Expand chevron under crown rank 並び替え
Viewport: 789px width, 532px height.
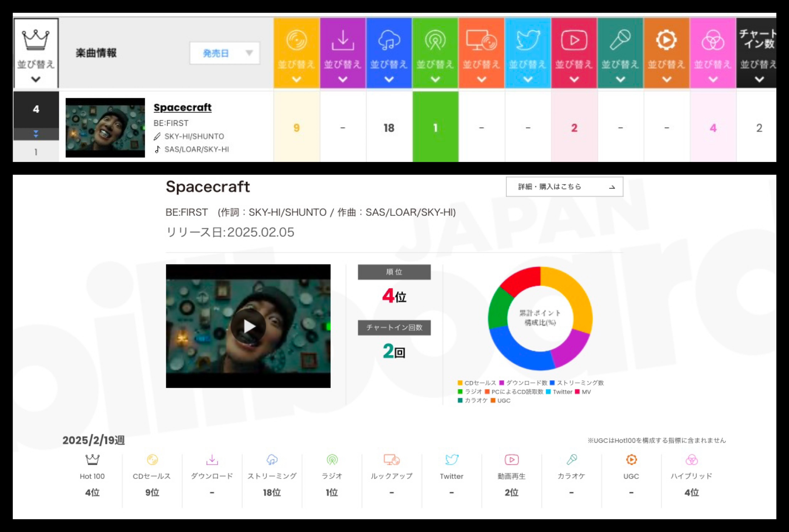(36, 79)
